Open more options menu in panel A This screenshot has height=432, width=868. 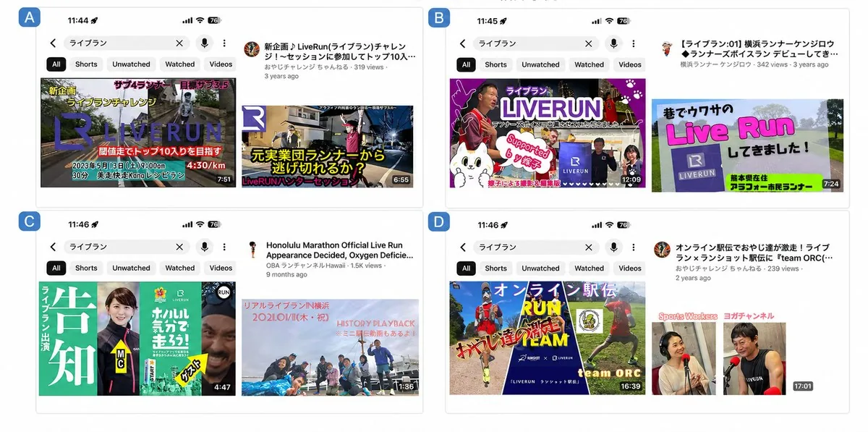225,43
